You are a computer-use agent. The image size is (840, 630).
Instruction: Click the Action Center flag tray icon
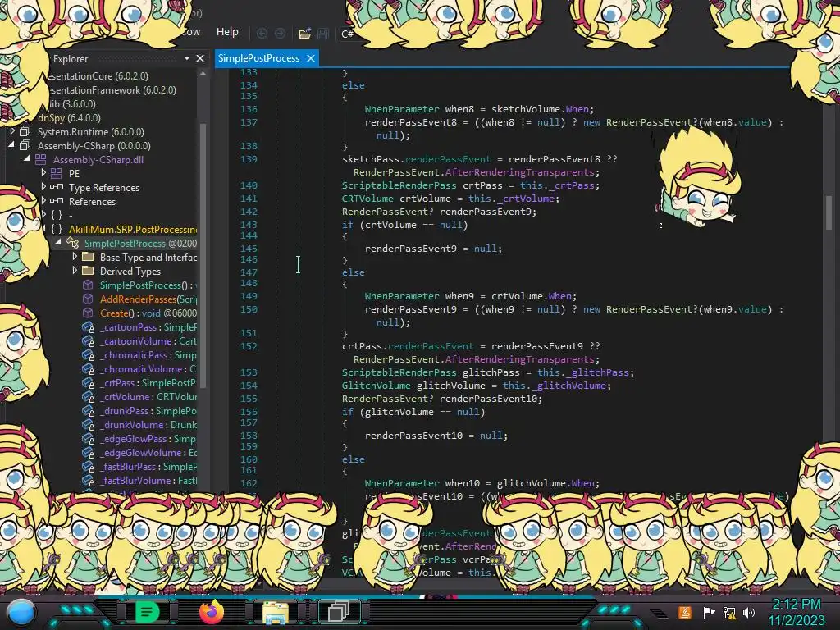click(x=709, y=612)
